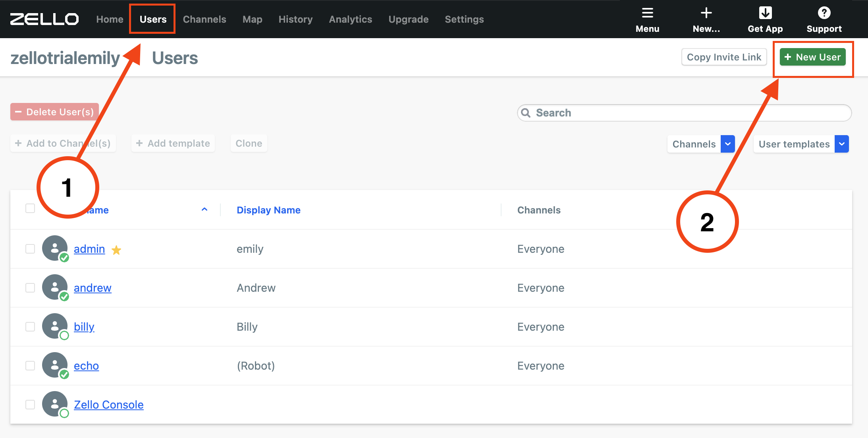Image resolution: width=868 pixels, height=438 pixels.
Task: Open the admin user link
Action: tap(89, 249)
